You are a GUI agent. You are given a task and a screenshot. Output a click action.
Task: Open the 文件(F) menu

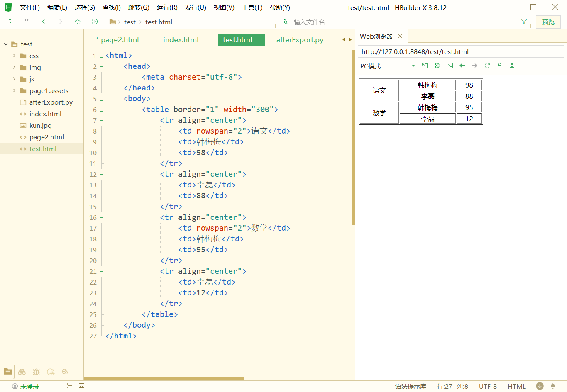coord(30,7)
